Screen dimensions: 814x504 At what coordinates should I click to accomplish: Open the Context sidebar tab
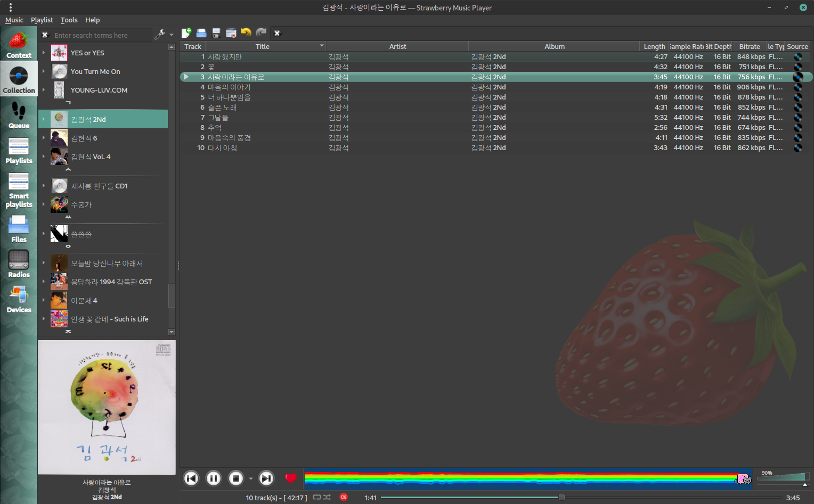[19, 44]
